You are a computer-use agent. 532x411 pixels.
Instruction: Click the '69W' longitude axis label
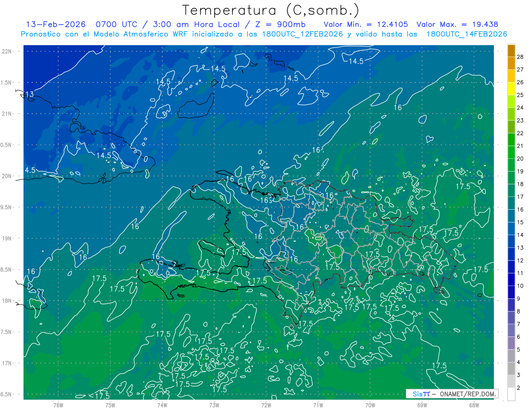pos(422,405)
